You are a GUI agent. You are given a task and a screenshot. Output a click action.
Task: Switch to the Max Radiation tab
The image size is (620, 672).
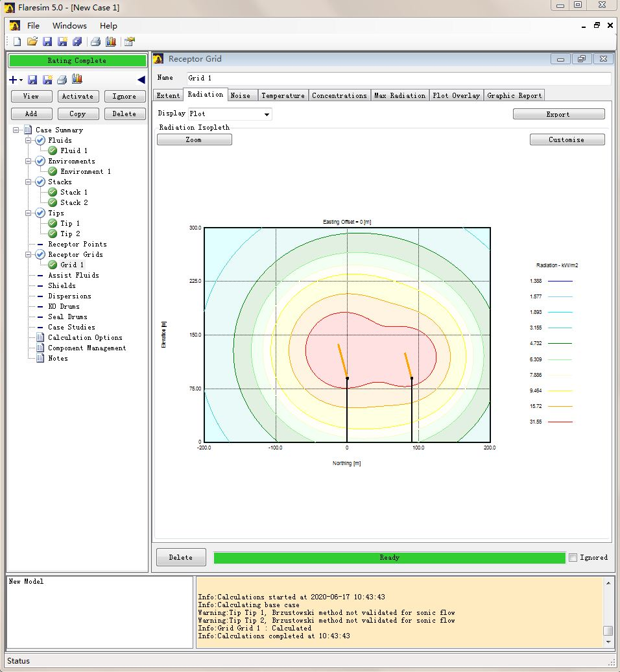click(x=400, y=95)
